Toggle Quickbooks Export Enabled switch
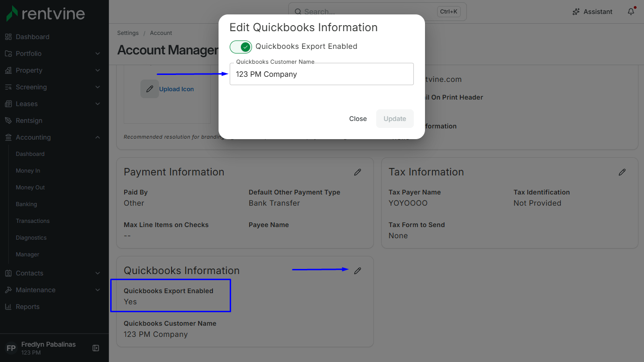Image resolution: width=644 pixels, height=362 pixels. [241, 47]
